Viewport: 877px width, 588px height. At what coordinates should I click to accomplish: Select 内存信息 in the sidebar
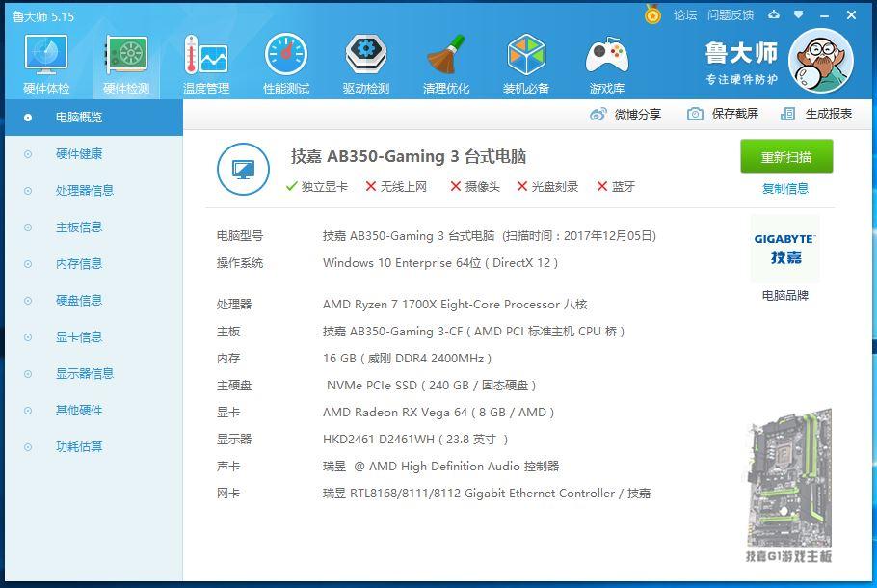click(93, 264)
